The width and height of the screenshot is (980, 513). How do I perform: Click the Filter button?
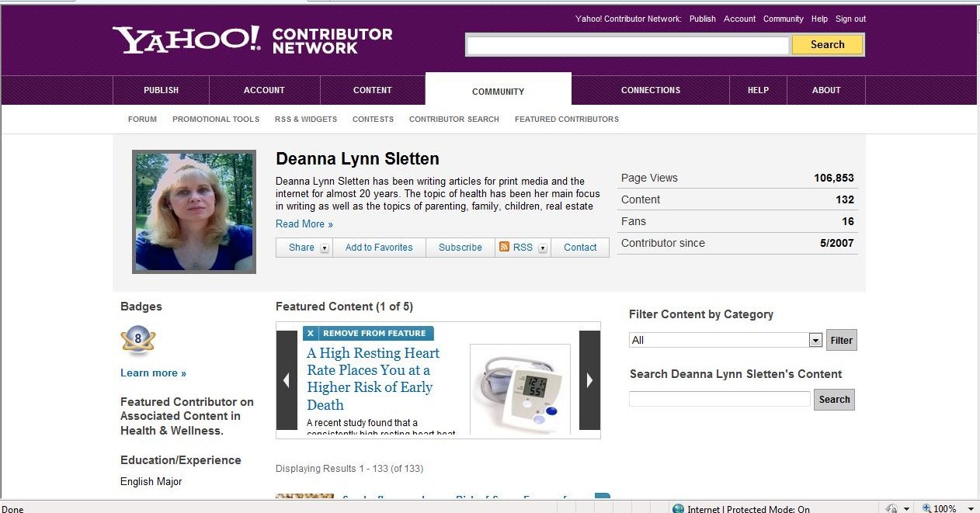(841, 340)
